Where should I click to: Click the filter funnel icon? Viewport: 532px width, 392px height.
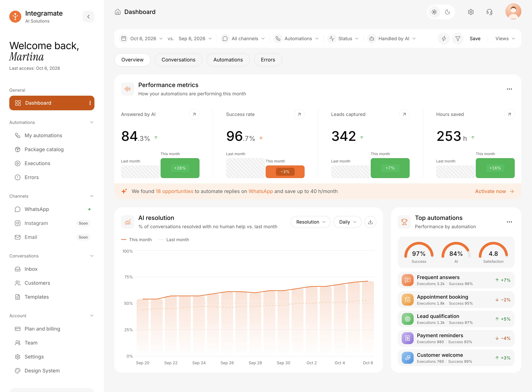(458, 39)
